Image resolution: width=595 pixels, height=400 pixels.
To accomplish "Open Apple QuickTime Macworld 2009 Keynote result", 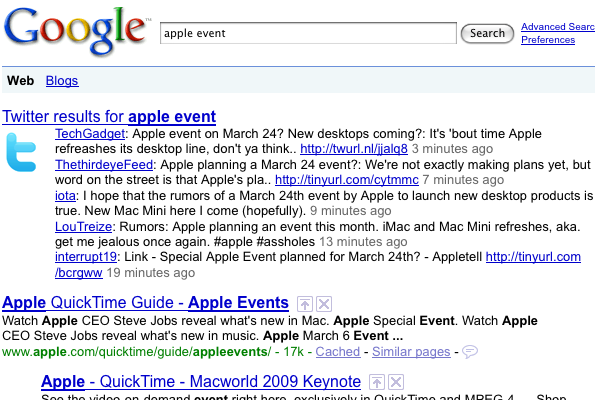I will (201, 381).
